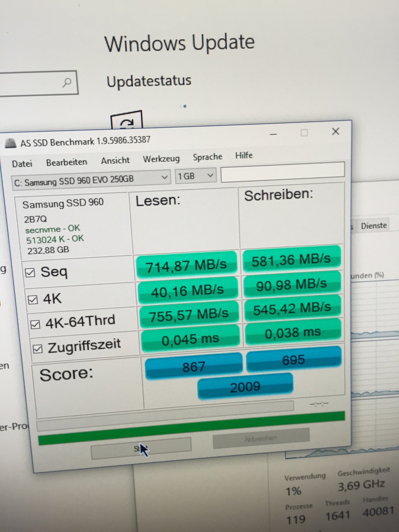Click the Threads count 1641
Screen dimensions: 399x532
point(337,516)
